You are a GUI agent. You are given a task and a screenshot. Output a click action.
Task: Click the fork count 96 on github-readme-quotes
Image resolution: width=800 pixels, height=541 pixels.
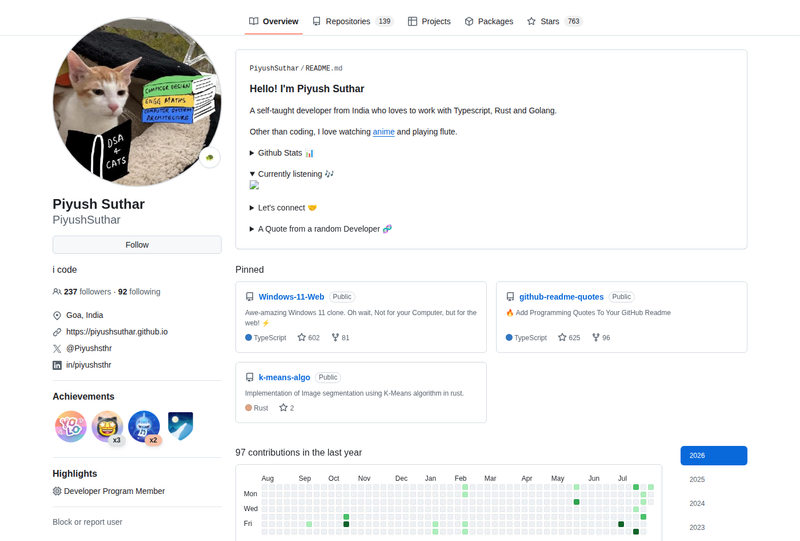point(601,338)
